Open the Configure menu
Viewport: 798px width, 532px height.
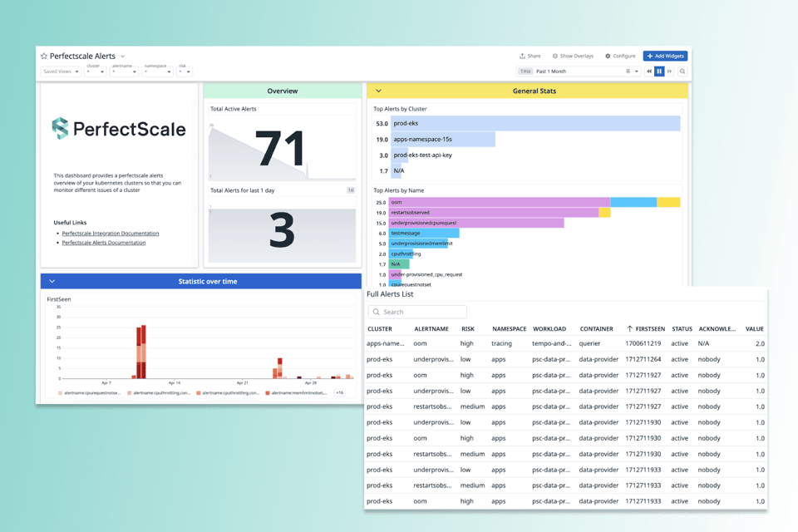620,56
